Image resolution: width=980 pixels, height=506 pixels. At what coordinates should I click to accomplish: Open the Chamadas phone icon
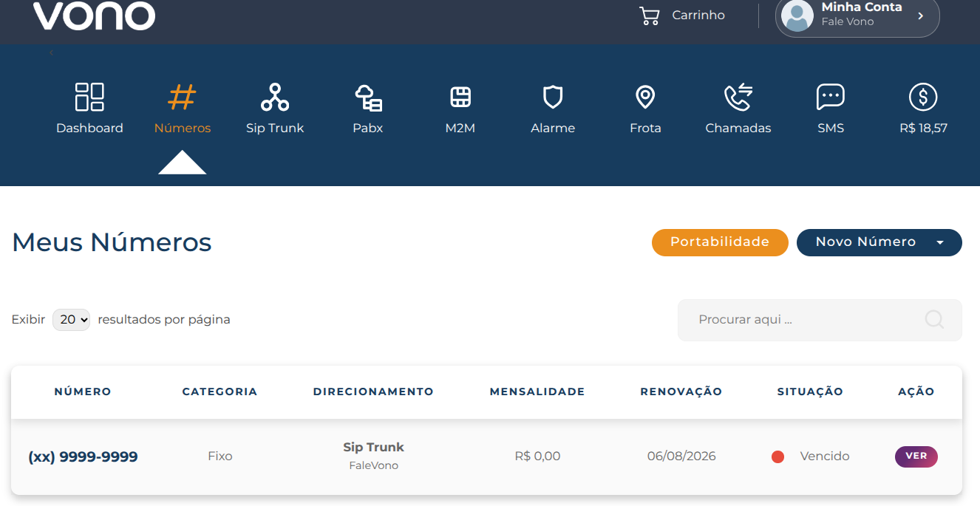point(738,97)
